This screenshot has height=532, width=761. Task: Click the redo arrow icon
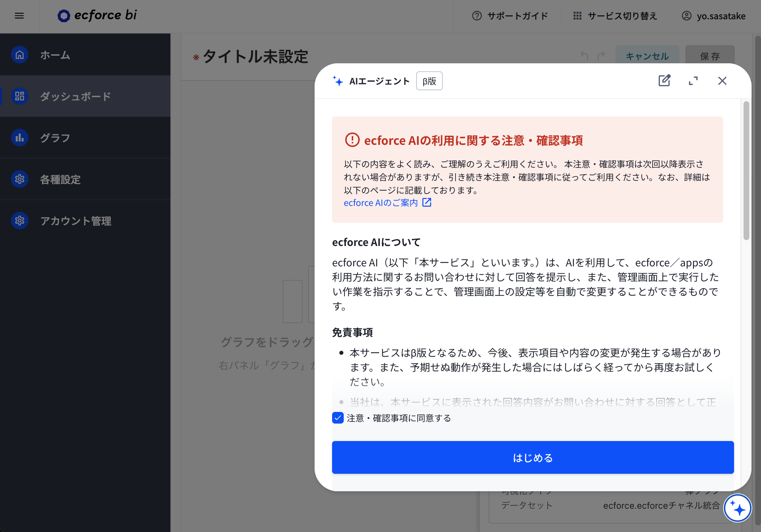click(601, 56)
